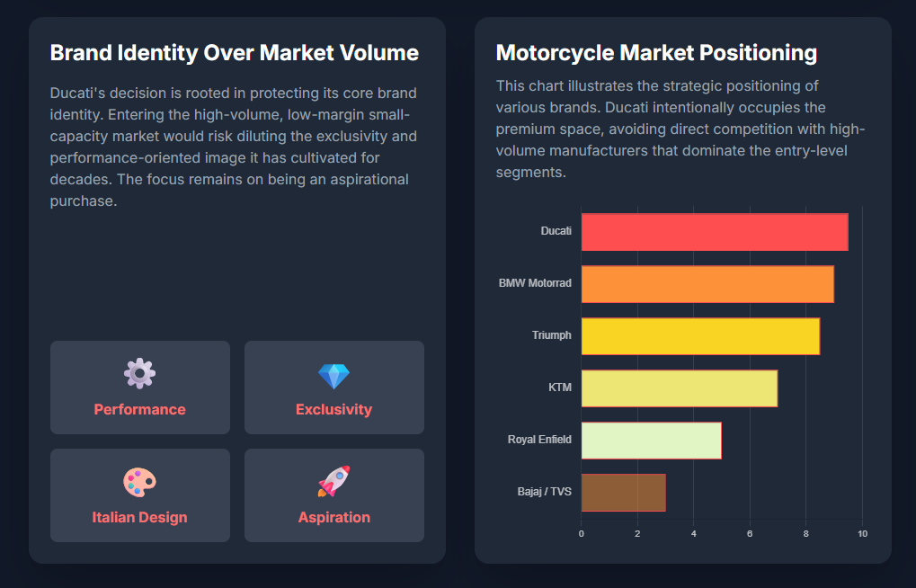Click the Aspiration label text
The height and width of the screenshot is (588, 916).
[x=333, y=518]
